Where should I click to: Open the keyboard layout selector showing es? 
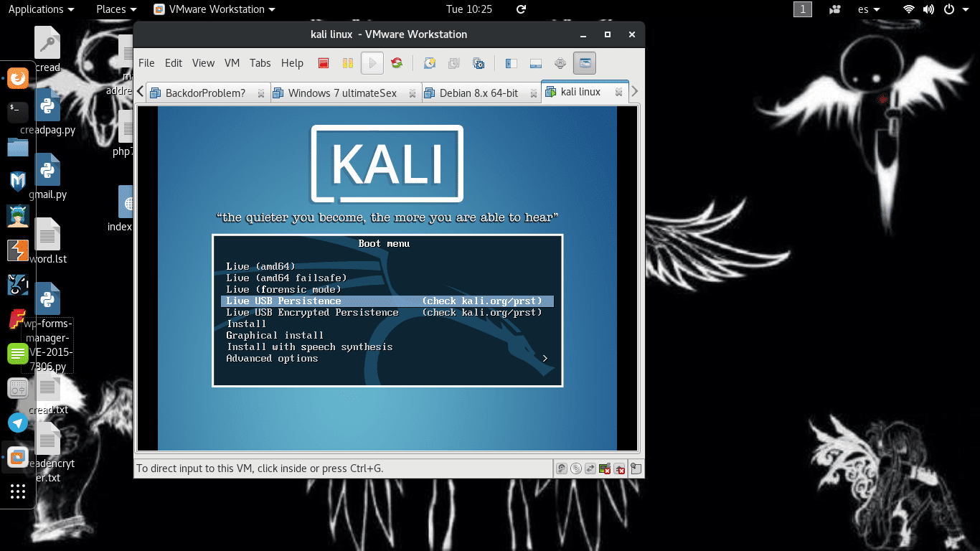pyautogui.click(x=867, y=9)
